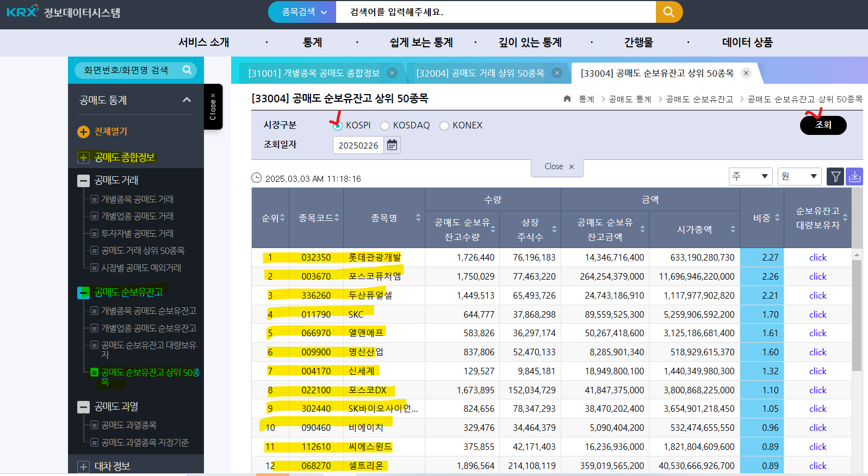Click the click link for SKC row
This screenshot has width=868, height=476.
(817, 314)
